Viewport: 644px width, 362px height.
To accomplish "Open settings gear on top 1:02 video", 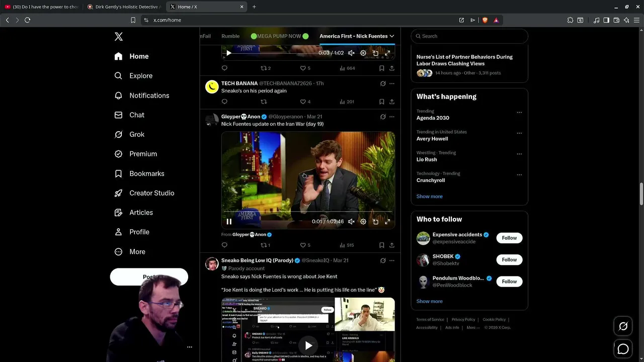I will coord(363,53).
